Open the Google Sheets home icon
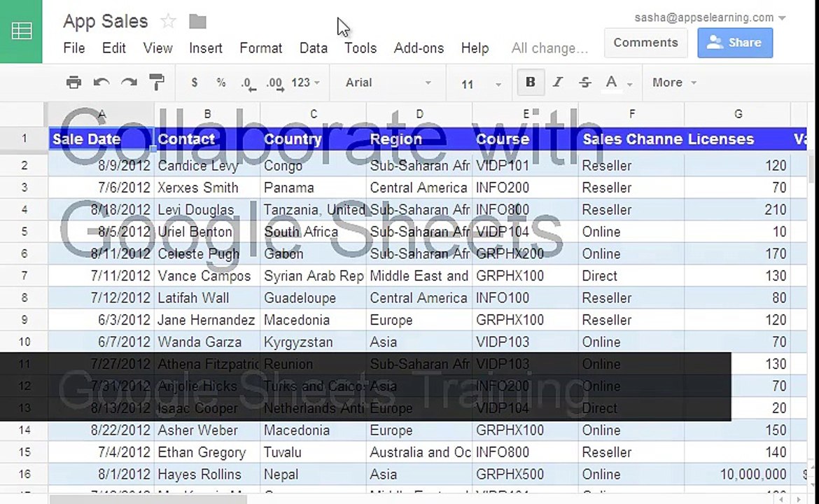 (21, 31)
